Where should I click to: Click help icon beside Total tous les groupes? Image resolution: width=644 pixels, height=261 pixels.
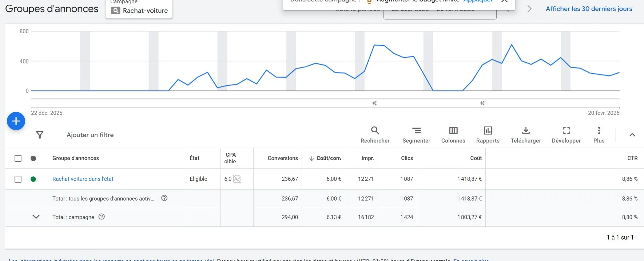(x=164, y=198)
